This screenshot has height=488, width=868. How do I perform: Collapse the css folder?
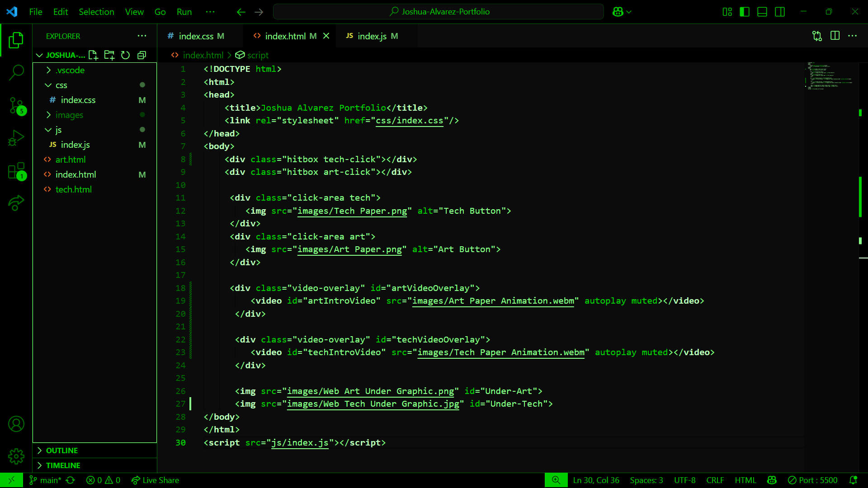[x=95, y=85]
